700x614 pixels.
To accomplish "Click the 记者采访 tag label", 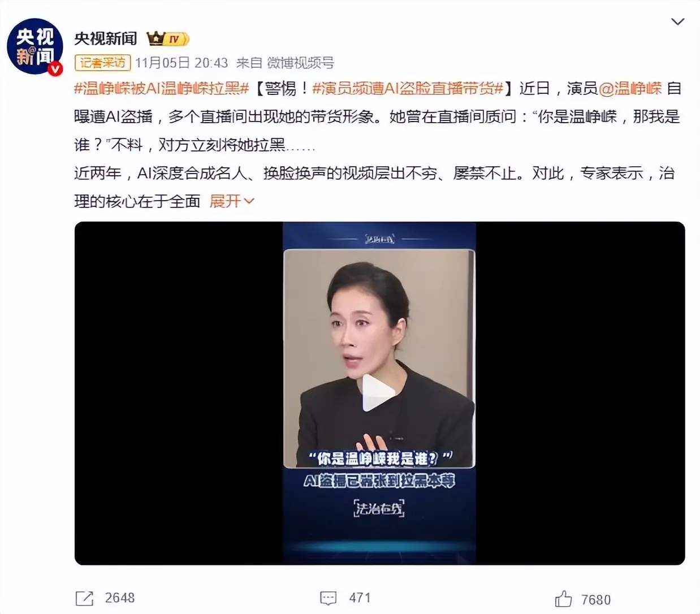I will (102, 63).
